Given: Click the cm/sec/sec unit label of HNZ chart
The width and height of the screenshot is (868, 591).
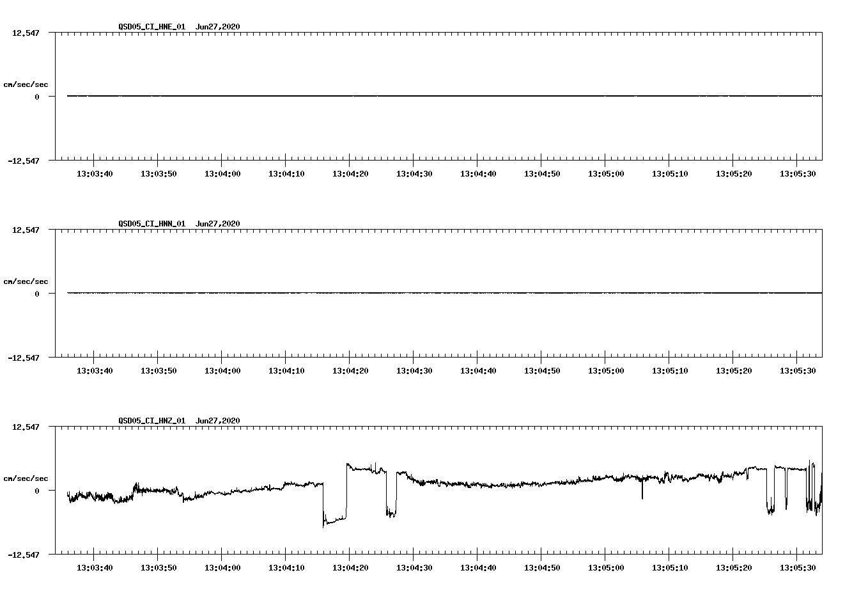Looking at the screenshot, I should (26, 478).
